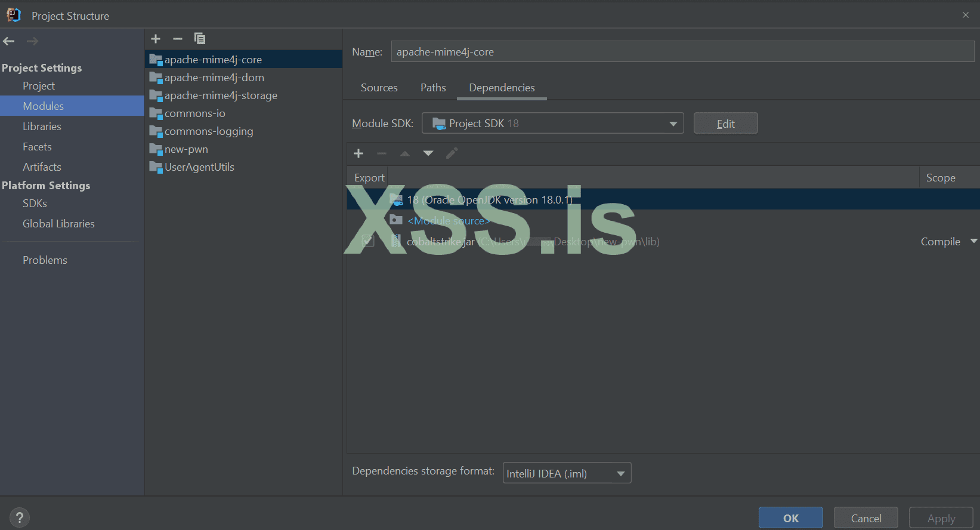Close the Project Structure dialog
The image size is (980, 530).
(966, 15)
